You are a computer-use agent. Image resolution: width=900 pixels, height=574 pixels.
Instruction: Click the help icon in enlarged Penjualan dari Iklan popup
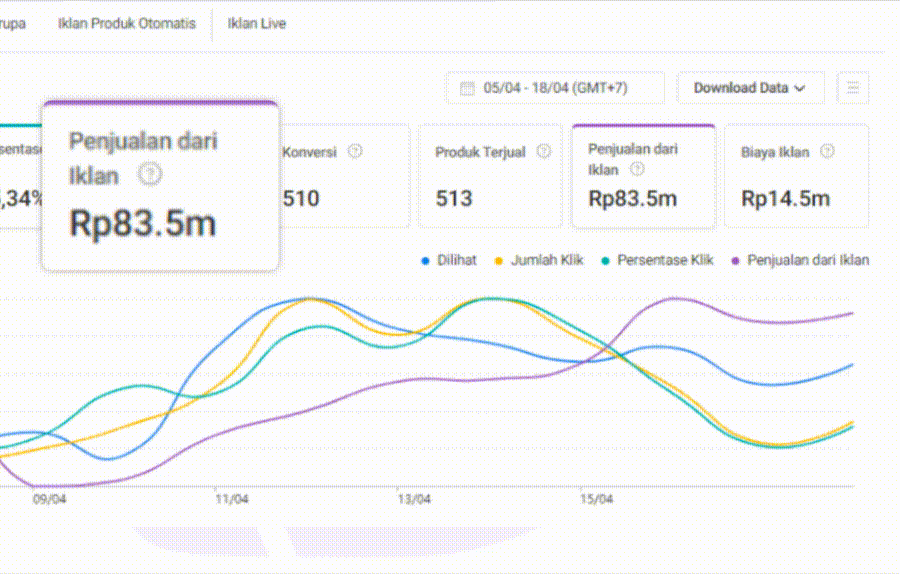click(150, 174)
